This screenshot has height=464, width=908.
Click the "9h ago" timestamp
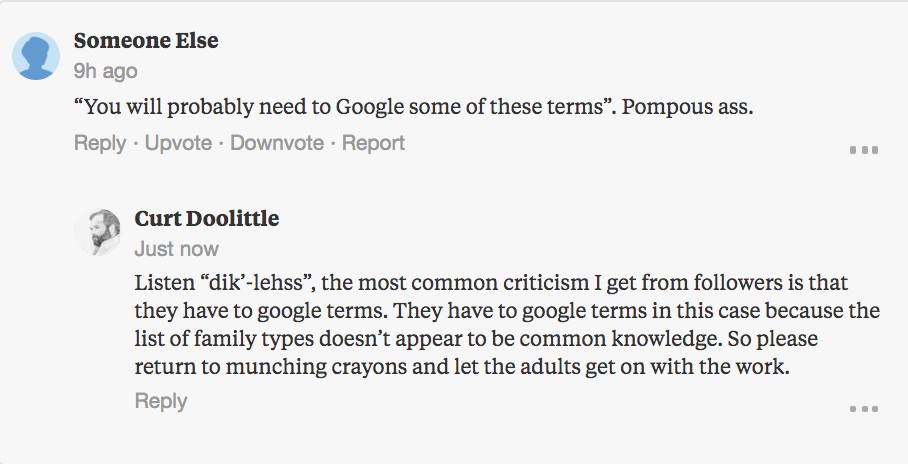click(x=106, y=71)
